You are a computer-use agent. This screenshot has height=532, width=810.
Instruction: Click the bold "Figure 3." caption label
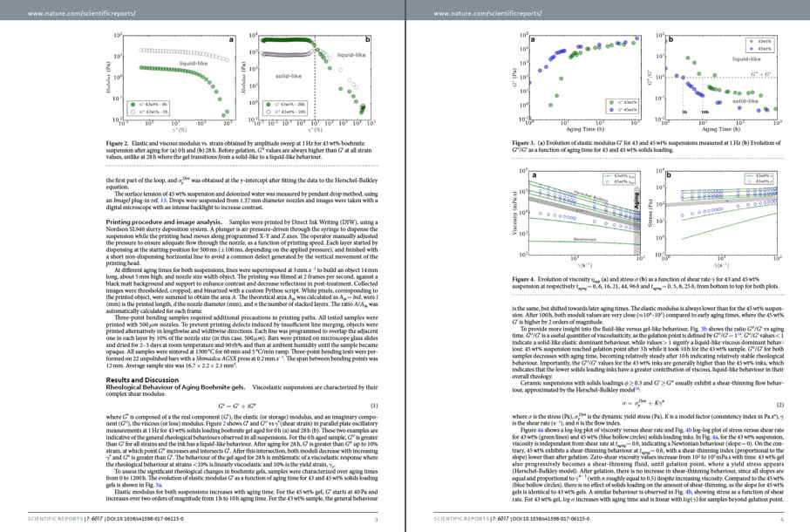point(523,143)
